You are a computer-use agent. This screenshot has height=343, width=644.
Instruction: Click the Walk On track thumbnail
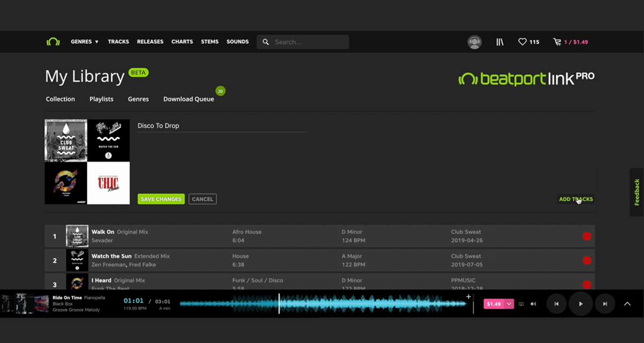point(77,236)
